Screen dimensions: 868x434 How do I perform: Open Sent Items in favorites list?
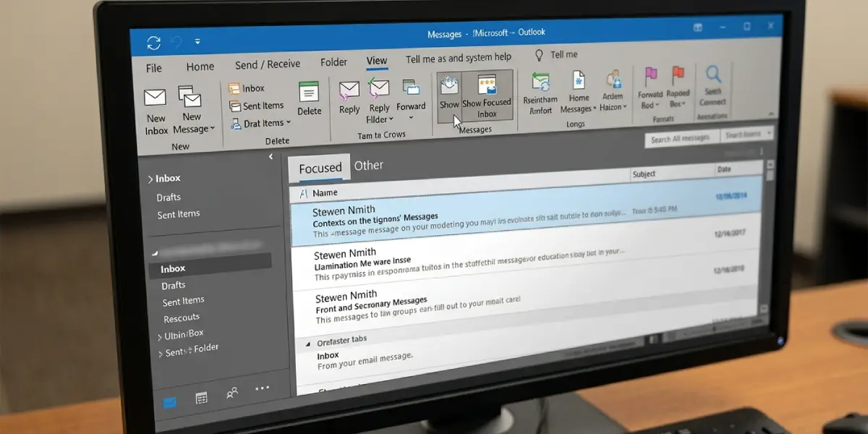(x=178, y=214)
